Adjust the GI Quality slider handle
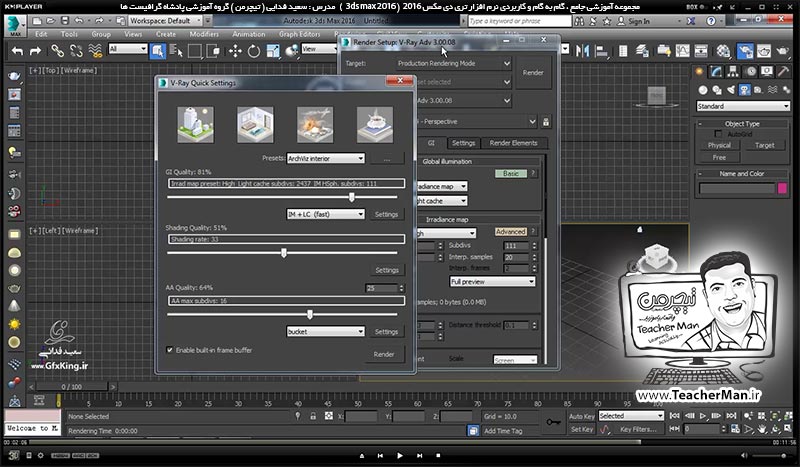 [x=352, y=197]
